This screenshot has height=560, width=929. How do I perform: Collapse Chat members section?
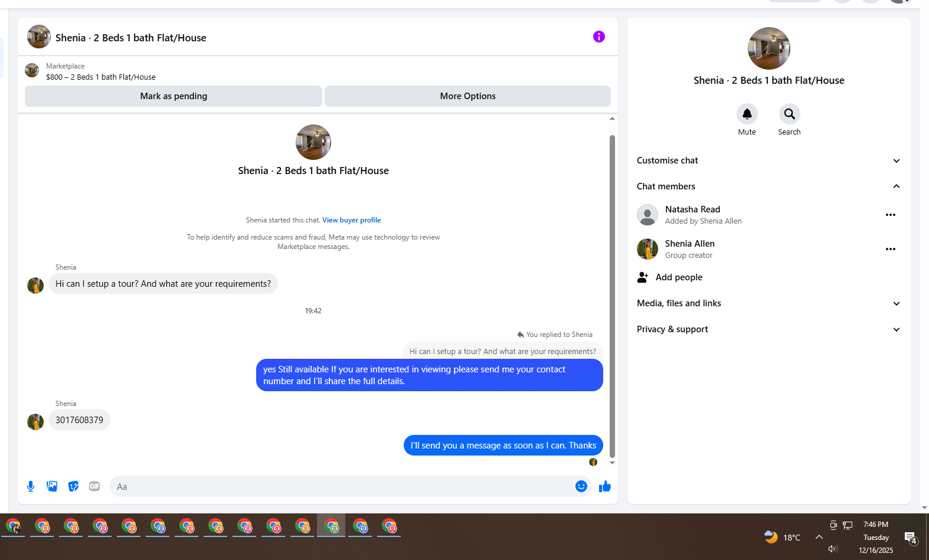tap(768, 186)
